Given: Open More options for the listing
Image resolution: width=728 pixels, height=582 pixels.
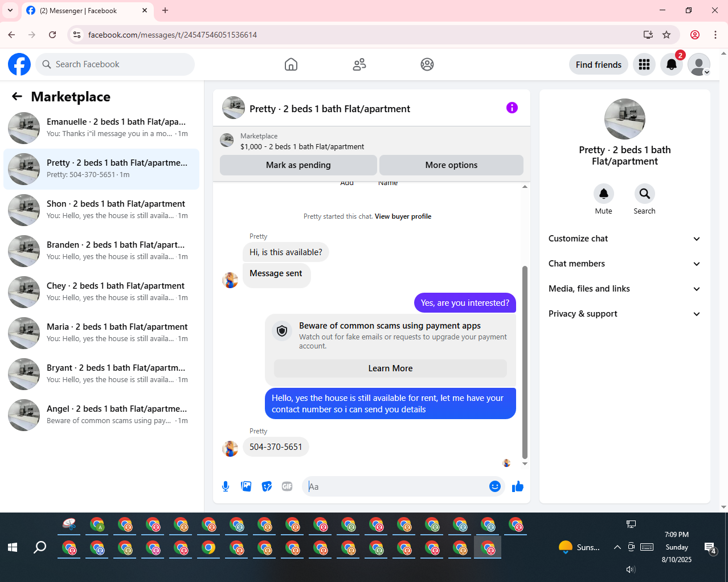Looking at the screenshot, I should click(451, 165).
